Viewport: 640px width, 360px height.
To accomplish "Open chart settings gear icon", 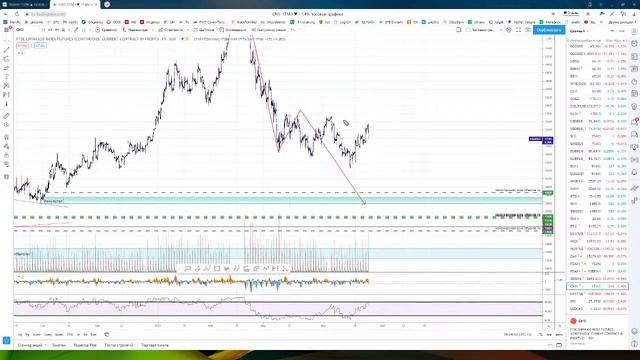I will pos(509,30).
